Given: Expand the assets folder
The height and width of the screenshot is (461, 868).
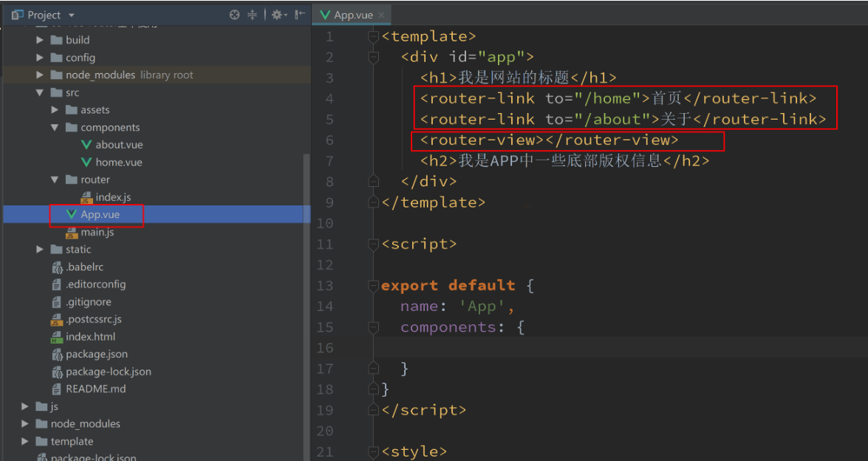Looking at the screenshot, I should [55, 109].
